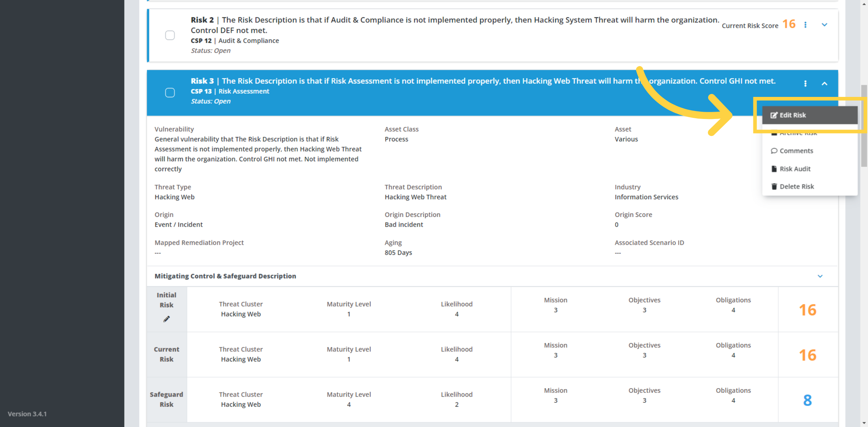The width and height of the screenshot is (868, 427).
Task: Open Risk 3 three-dot options menu
Action: [805, 84]
